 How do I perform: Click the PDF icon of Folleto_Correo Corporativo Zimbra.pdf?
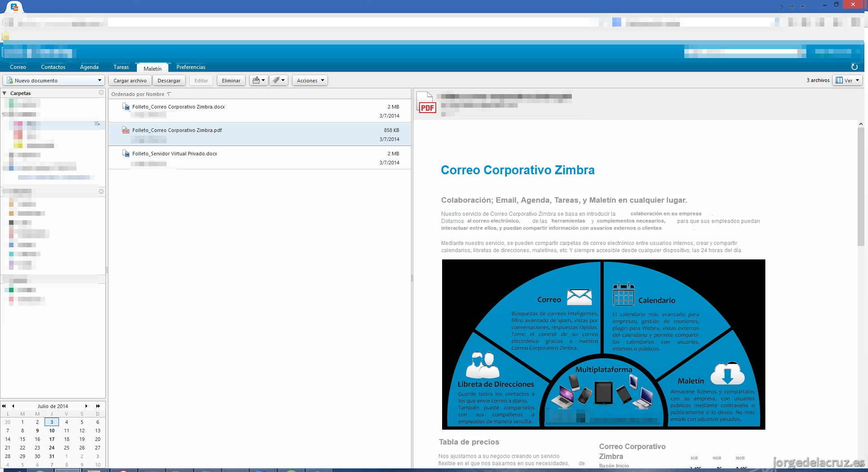126,130
